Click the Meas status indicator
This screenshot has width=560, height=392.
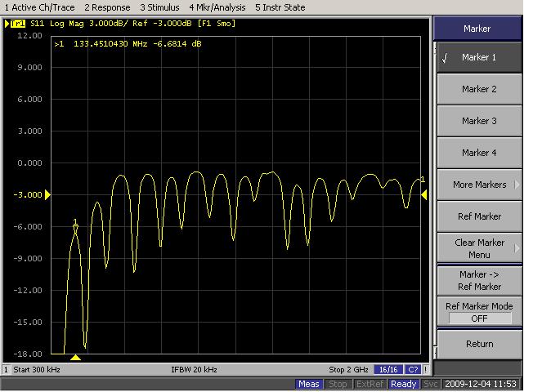point(308,384)
